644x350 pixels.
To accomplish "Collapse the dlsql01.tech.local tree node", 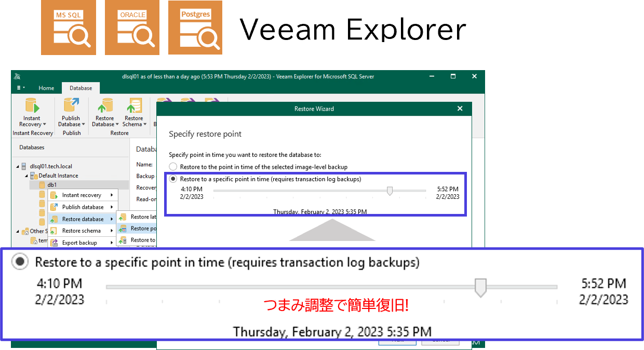I will coord(18,167).
